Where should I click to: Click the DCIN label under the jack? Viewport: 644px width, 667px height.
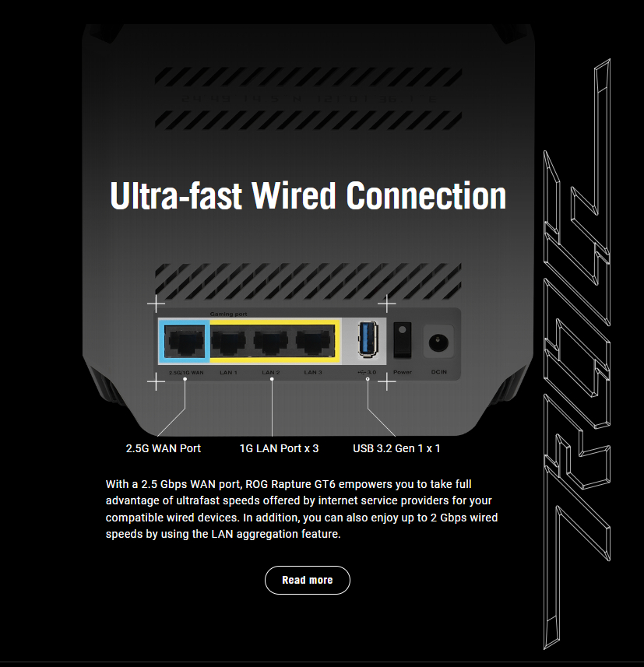(x=439, y=372)
